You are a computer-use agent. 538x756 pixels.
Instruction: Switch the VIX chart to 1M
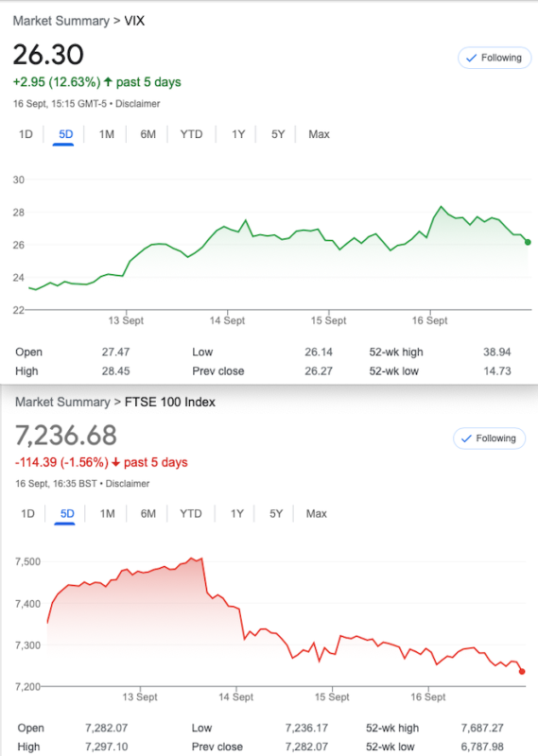106,134
